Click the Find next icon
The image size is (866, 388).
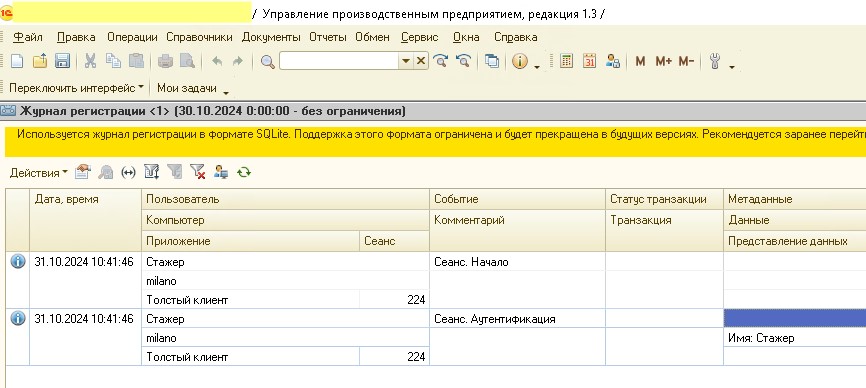click(x=440, y=61)
